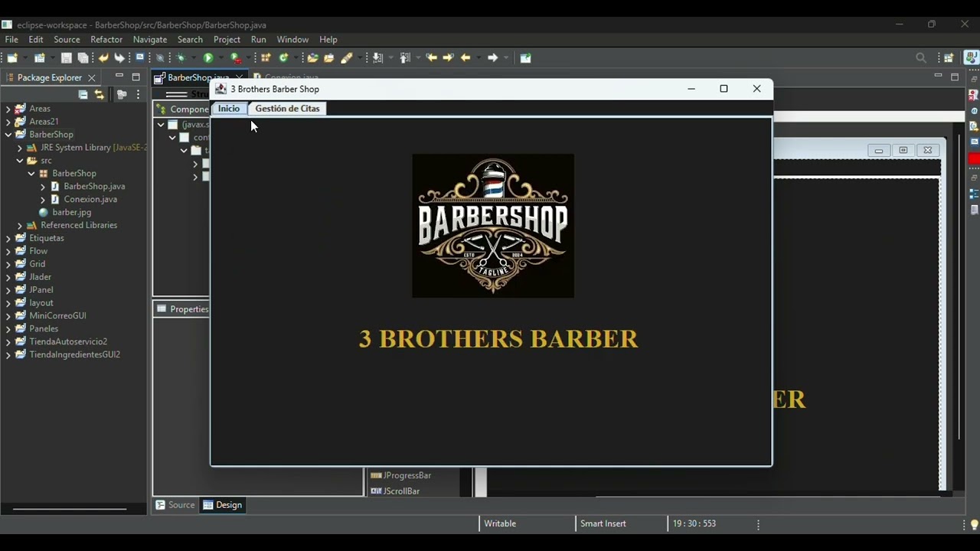Run the program with green play icon
The width and height of the screenshot is (980, 551).
click(208, 57)
